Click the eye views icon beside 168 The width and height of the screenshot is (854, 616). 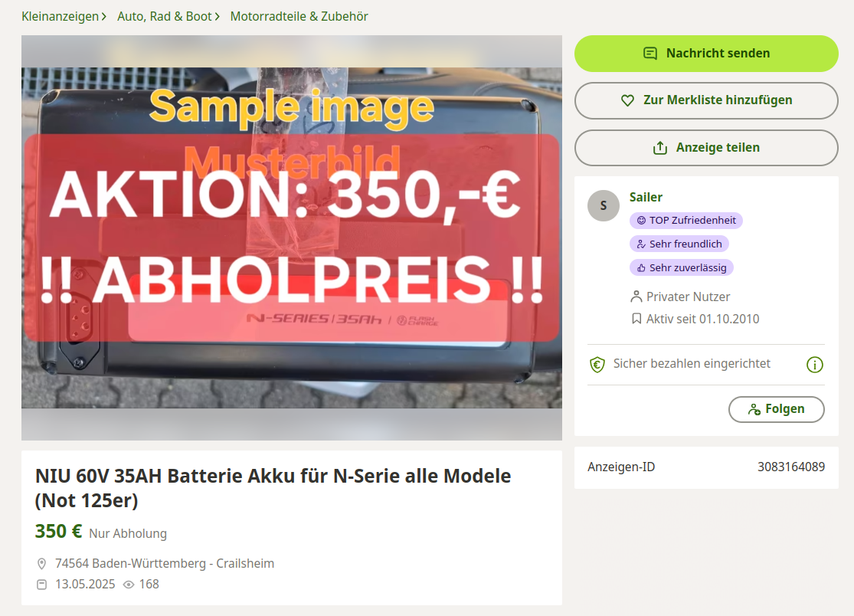point(129,585)
